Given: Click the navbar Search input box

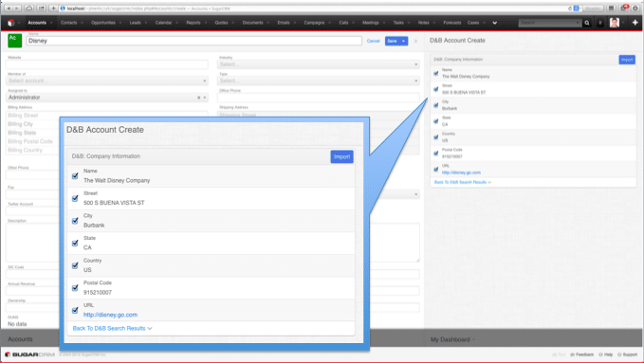Looking at the screenshot, I should [x=550, y=23].
